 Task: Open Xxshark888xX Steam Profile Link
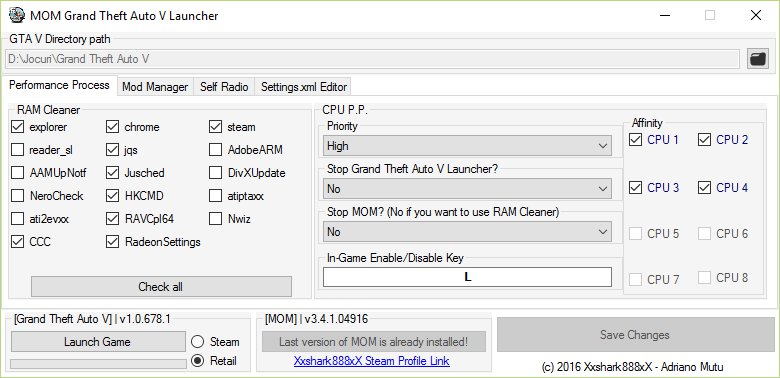(372, 361)
